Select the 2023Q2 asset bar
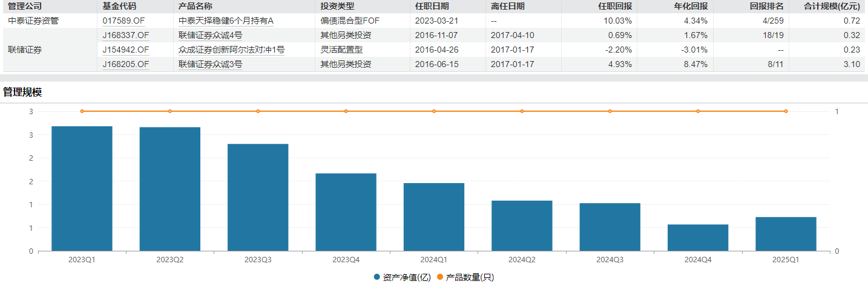868x284 pixels. [x=170, y=189]
